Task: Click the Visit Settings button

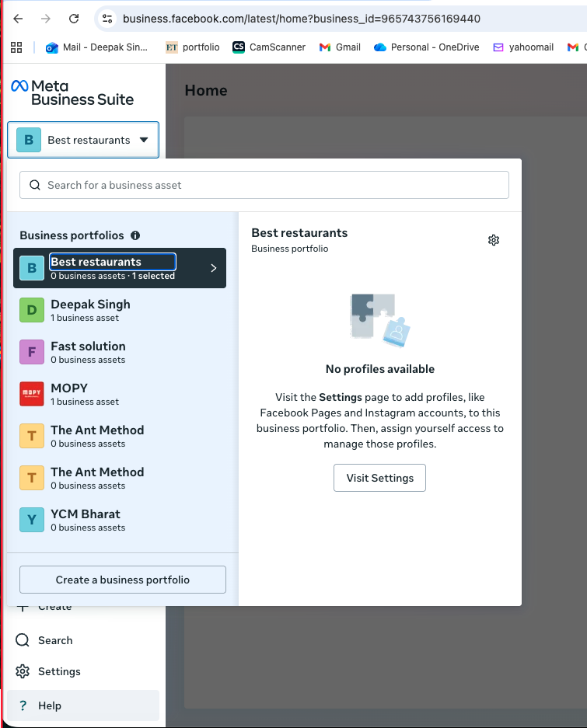Action: coord(379,478)
